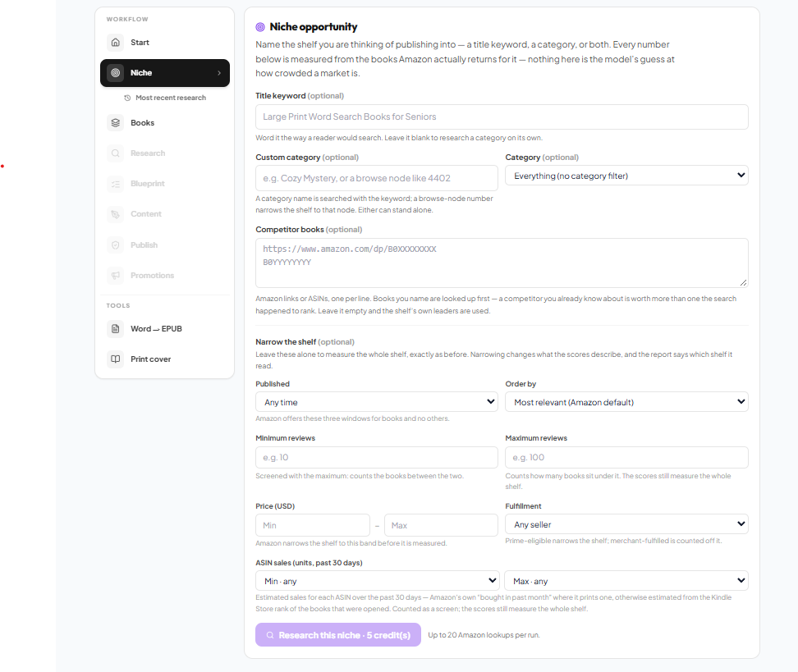This screenshot has width=798, height=672.
Task: Expand the Order by dropdown
Action: coord(626,402)
